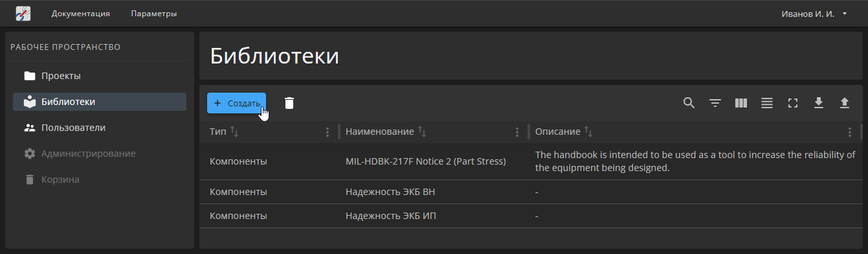
Task: Click the upload (import) icon
Action: click(x=844, y=103)
